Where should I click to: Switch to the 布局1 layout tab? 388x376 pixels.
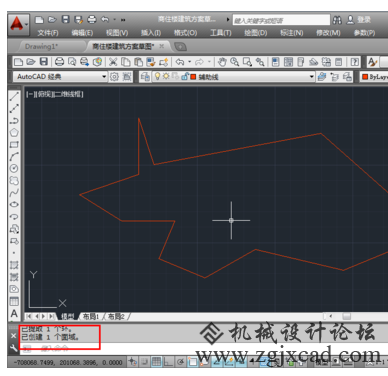(91, 316)
